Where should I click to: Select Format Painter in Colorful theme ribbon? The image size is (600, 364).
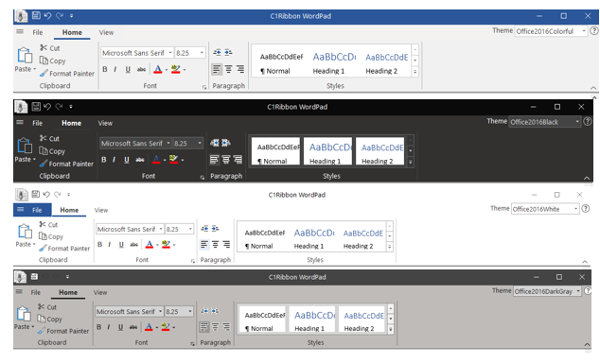(x=67, y=73)
